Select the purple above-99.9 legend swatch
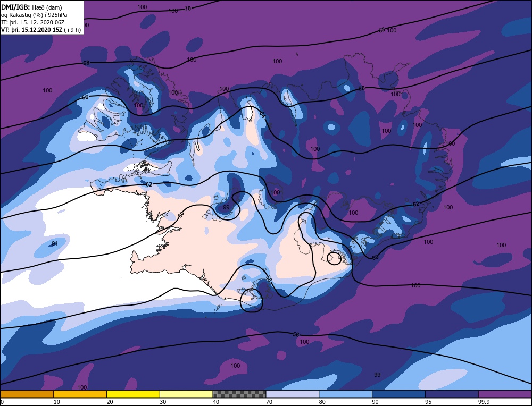Viewport: 532px width, 406px height. pos(505,394)
